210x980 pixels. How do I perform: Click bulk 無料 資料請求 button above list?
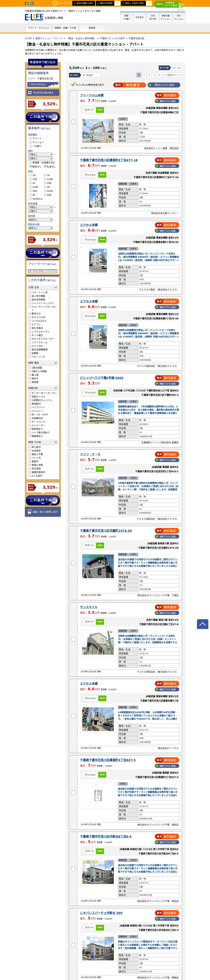pos(129,85)
